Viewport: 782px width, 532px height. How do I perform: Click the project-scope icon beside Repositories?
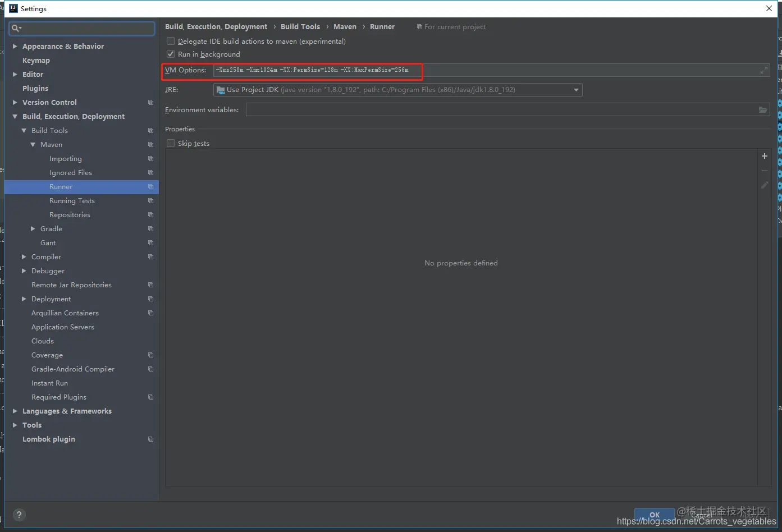tap(150, 215)
